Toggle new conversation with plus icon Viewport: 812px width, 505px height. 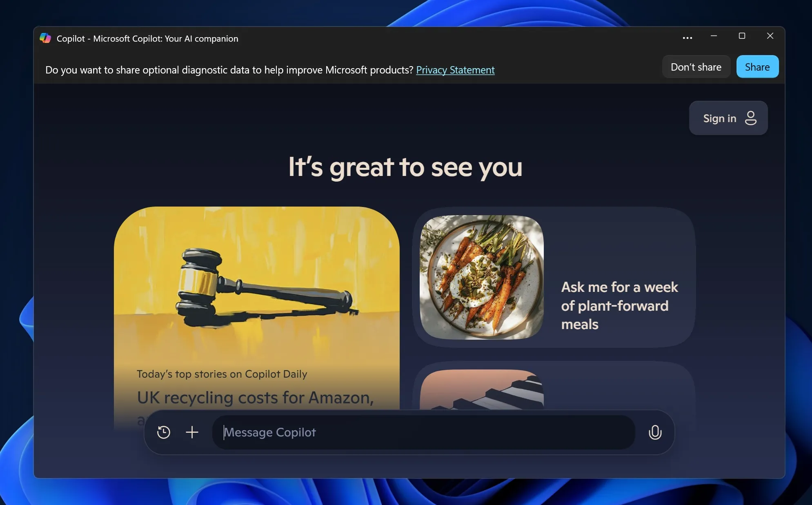(x=192, y=432)
